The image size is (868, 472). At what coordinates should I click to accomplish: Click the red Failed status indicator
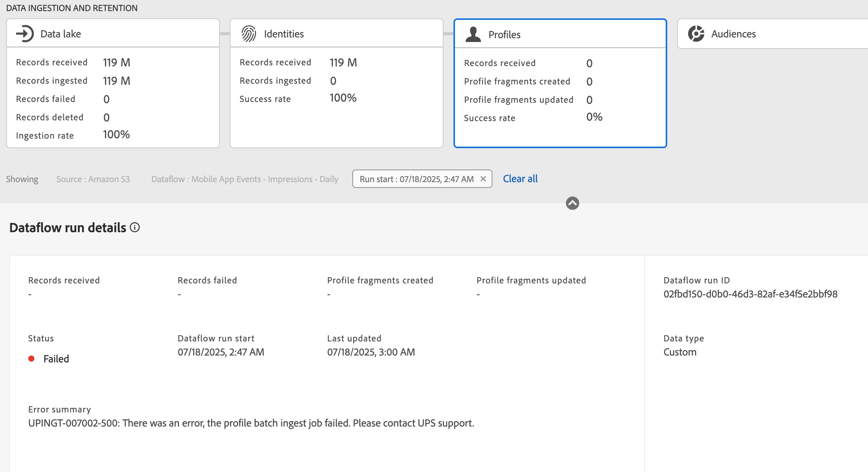pos(32,359)
